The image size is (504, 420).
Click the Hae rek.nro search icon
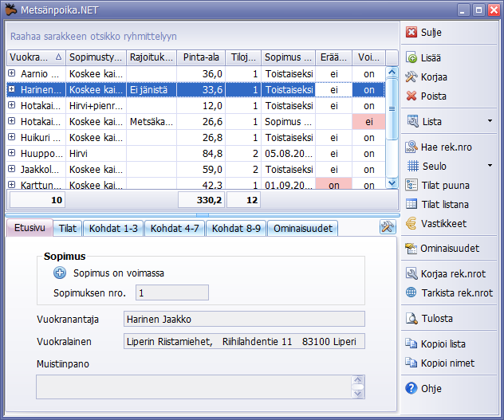(411, 147)
